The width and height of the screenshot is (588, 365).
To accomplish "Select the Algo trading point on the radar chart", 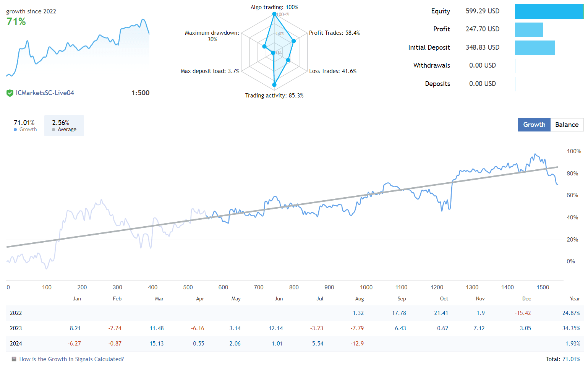I will [x=274, y=14].
